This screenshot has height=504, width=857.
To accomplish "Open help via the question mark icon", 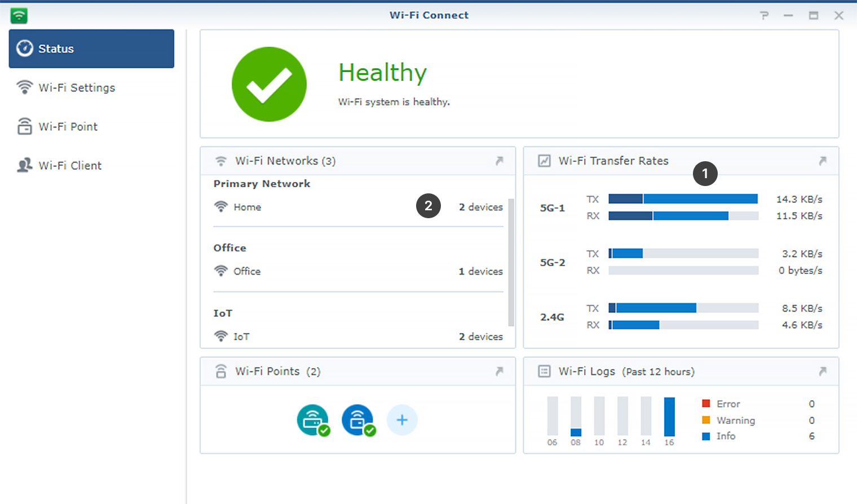I will (764, 15).
